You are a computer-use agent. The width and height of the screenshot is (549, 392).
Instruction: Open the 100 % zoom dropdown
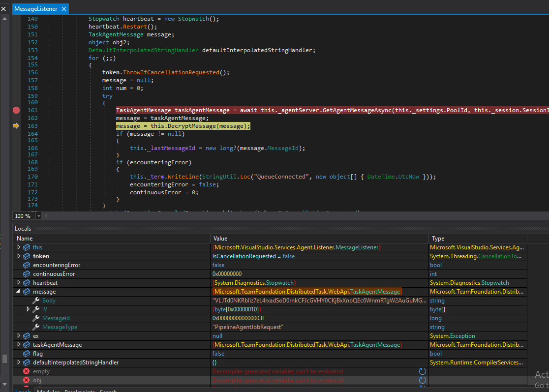coord(39,216)
